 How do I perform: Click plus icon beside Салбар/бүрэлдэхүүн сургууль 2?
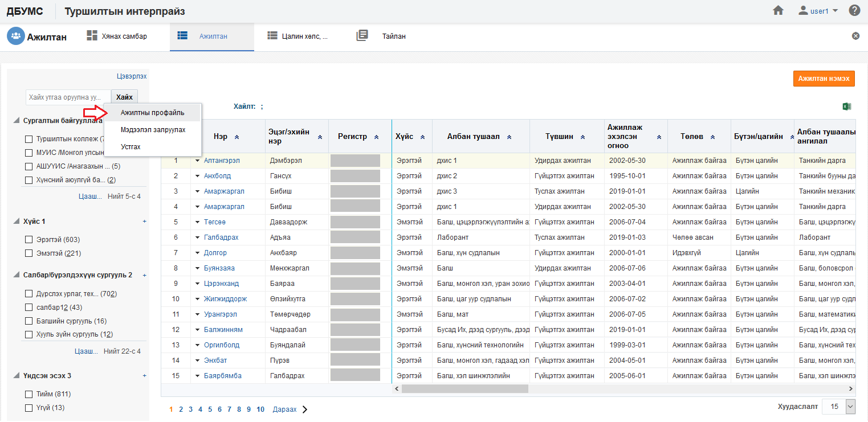click(x=144, y=275)
